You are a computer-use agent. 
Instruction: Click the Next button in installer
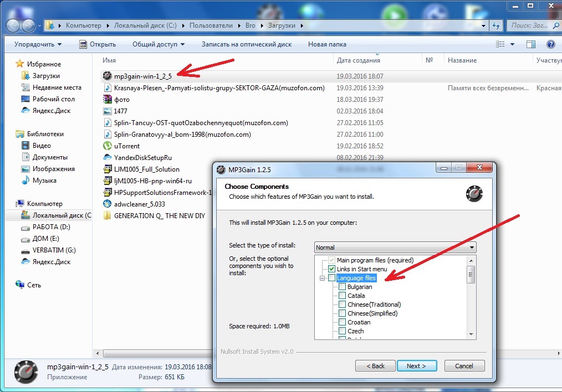coord(417,366)
